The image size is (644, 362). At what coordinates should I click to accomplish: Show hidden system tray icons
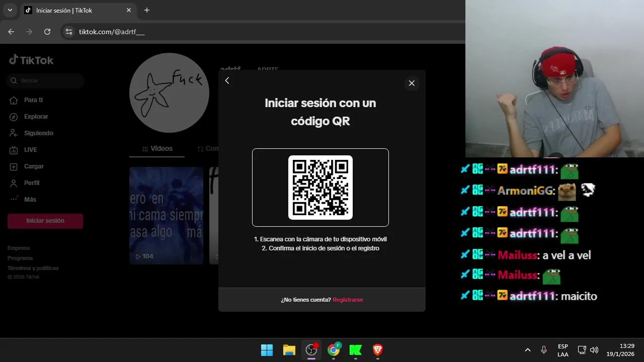coord(528,350)
